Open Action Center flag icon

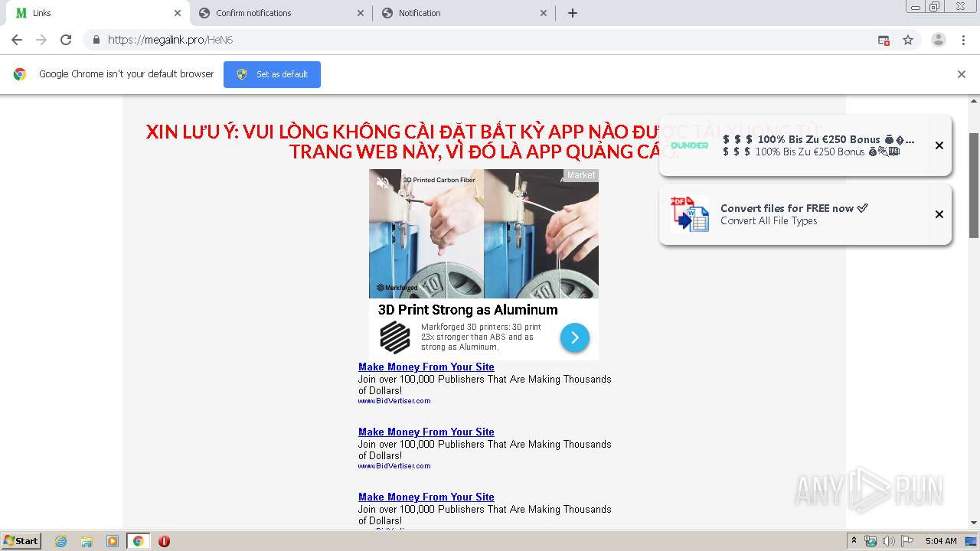click(906, 541)
